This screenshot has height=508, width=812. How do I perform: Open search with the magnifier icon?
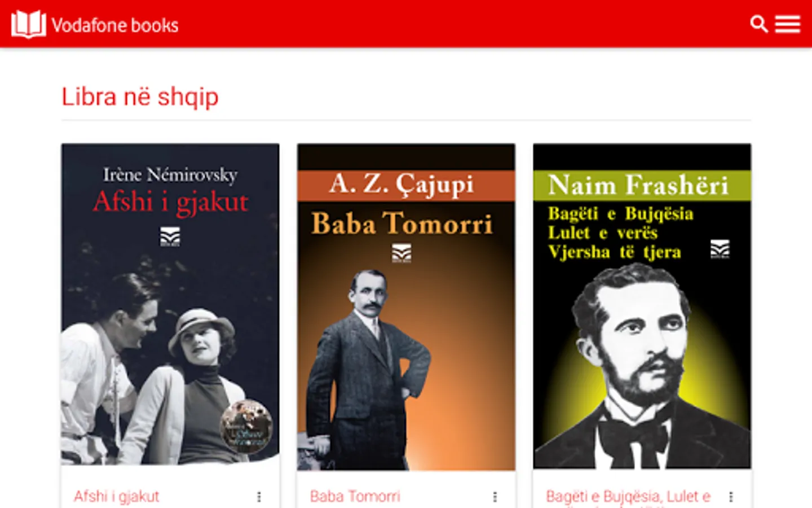click(759, 24)
